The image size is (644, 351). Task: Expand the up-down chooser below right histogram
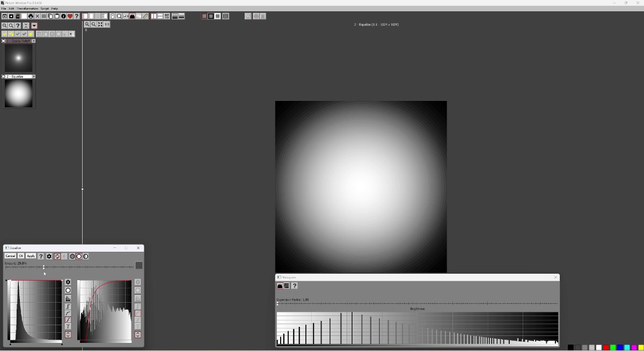[138, 335]
